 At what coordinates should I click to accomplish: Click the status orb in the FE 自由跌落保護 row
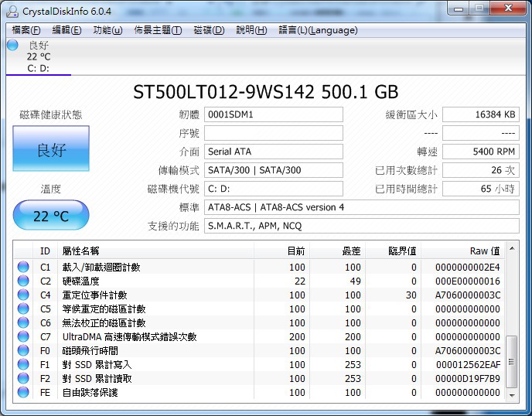click(23, 393)
